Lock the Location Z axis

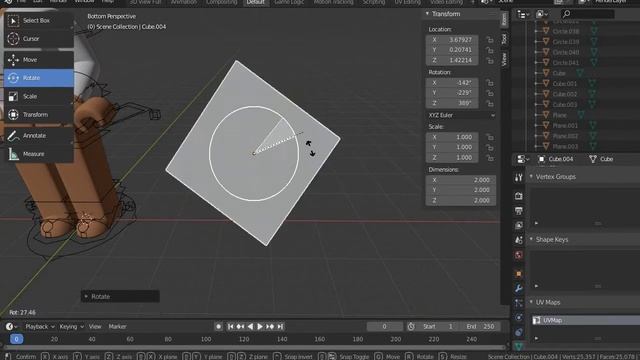489,60
